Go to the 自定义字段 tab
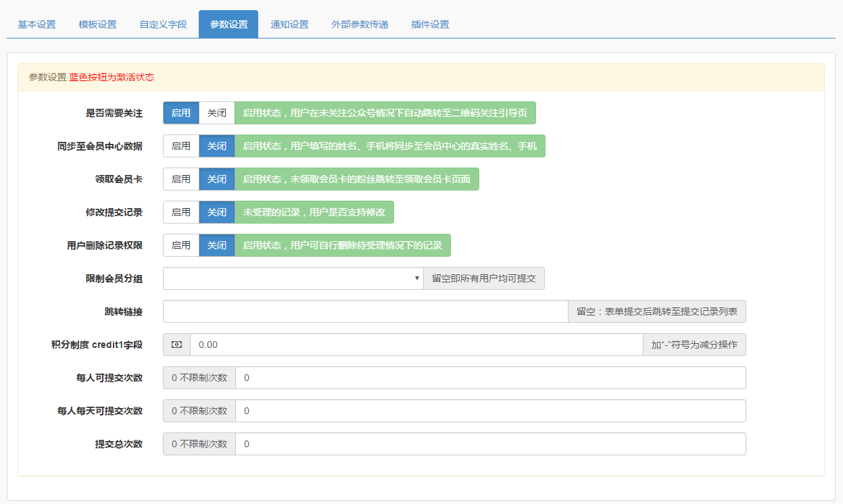Image resolution: width=843 pixels, height=504 pixels. point(163,24)
